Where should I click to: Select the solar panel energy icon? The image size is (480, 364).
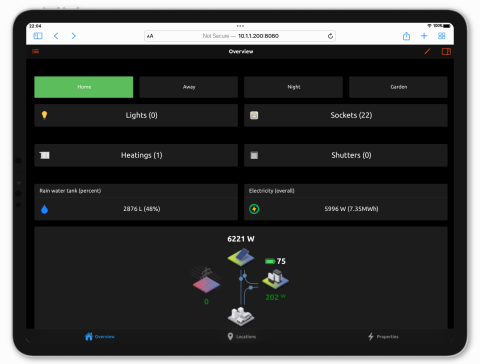pos(241,257)
